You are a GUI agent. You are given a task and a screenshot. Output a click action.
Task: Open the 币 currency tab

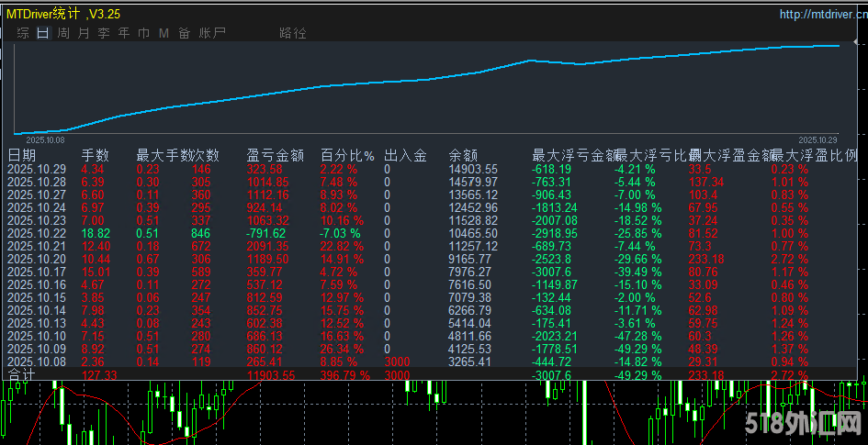[x=144, y=33]
